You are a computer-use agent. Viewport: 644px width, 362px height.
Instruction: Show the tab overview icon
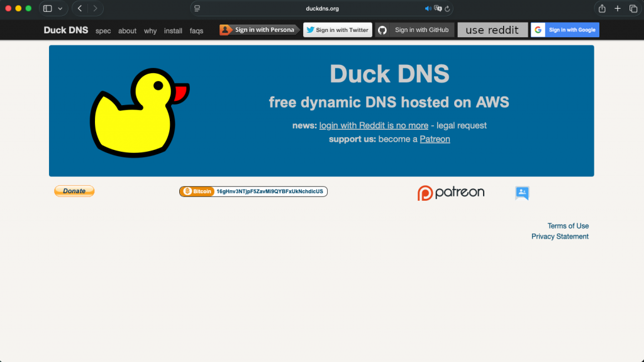click(x=633, y=9)
